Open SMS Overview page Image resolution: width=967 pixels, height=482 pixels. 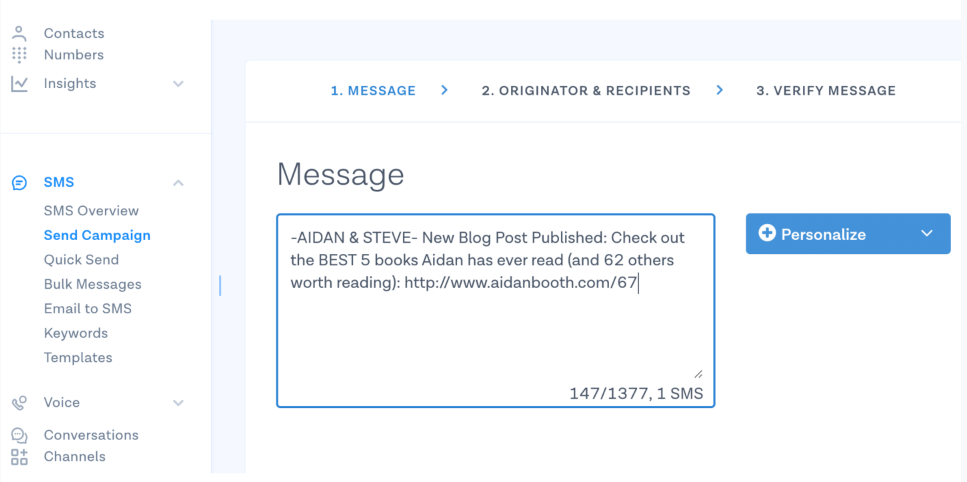tap(91, 211)
